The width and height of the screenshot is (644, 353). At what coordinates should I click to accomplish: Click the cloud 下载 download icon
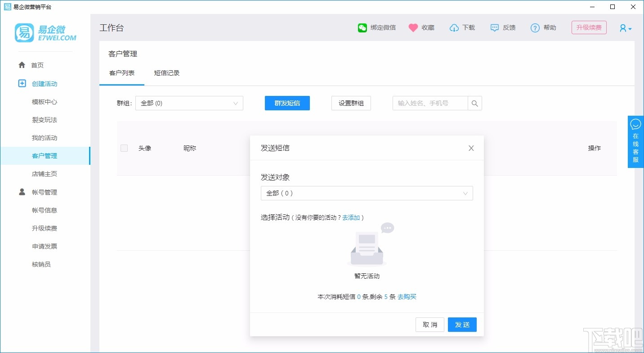pyautogui.click(x=455, y=27)
